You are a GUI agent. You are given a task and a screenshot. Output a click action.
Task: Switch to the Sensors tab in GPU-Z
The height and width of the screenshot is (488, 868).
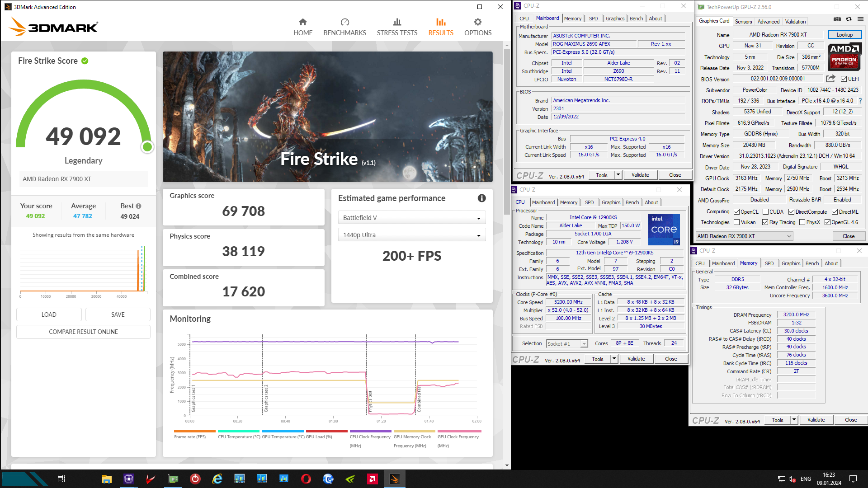pyautogui.click(x=743, y=22)
